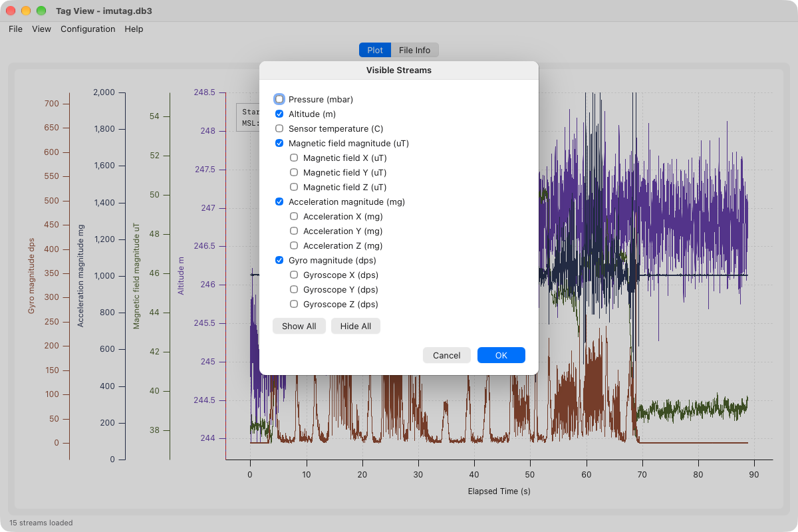
Task: Click the 54 magnetic field axis tick
Action: [154, 116]
